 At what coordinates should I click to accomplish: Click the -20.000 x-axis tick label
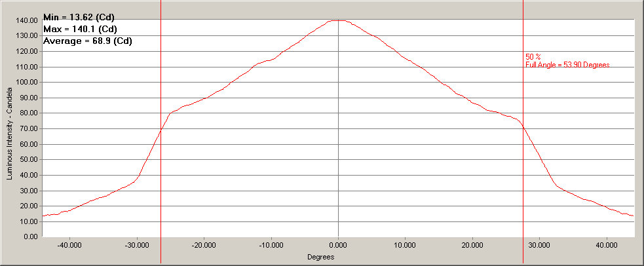tap(202, 246)
